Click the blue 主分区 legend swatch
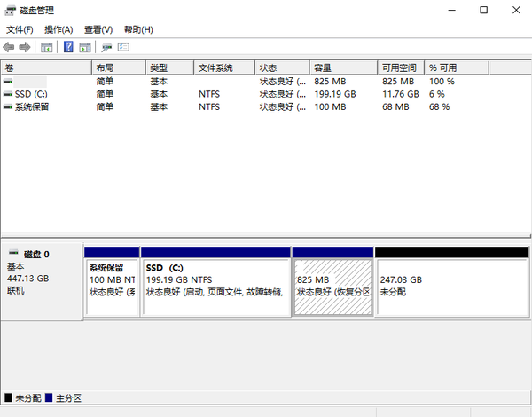The image size is (532, 417). point(49,397)
